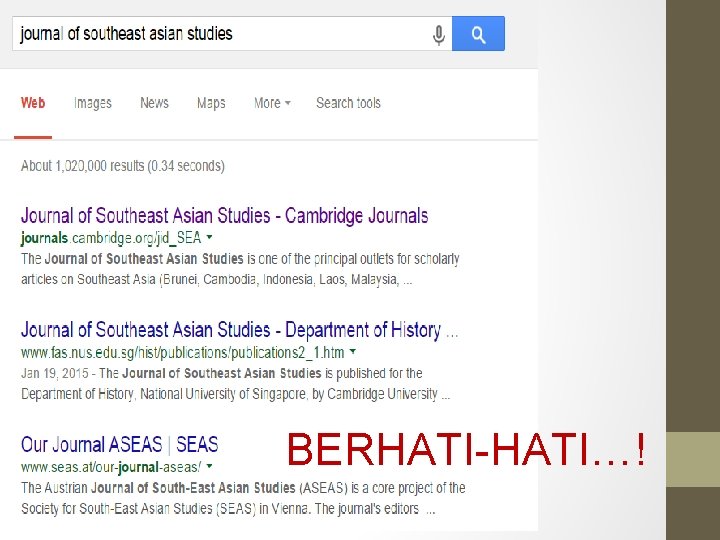Viewport: 720px width, 540px height.
Task: Click the About 1,020,000 results count
Action: [123, 166]
